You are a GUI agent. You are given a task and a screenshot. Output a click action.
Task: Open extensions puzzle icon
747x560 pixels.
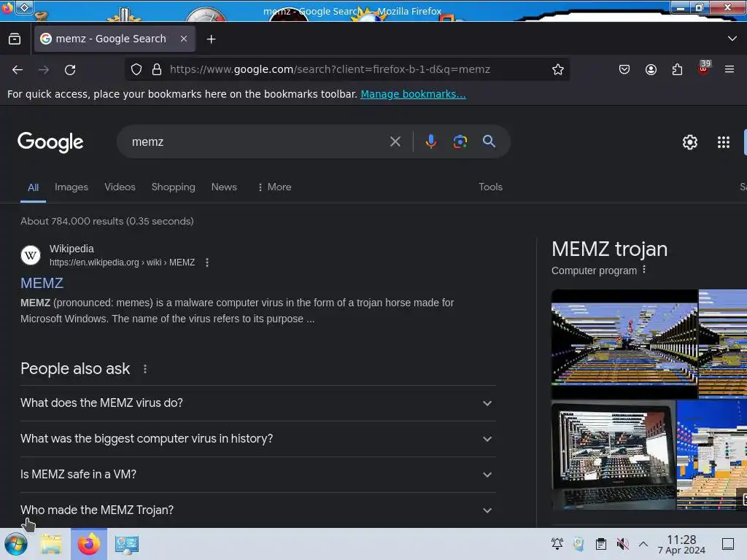677,69
